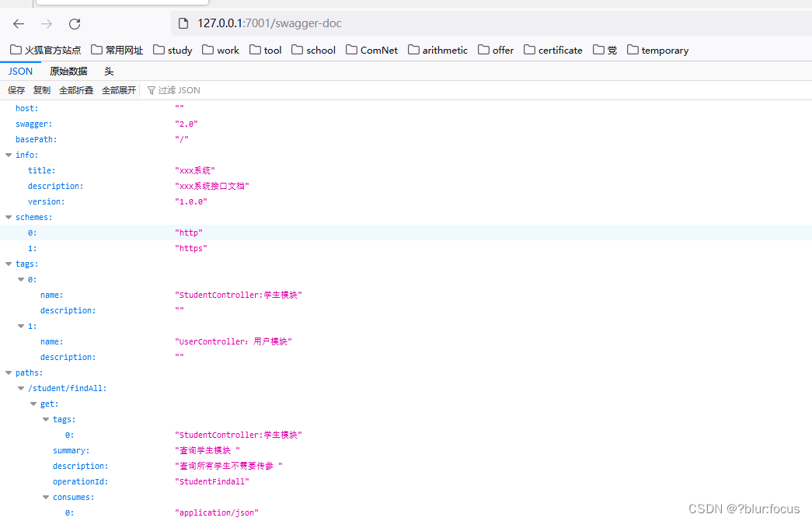Viewport: 812px width, 521px height.
Task: Switch to the 头 headers tab
Action: [109, 72]
